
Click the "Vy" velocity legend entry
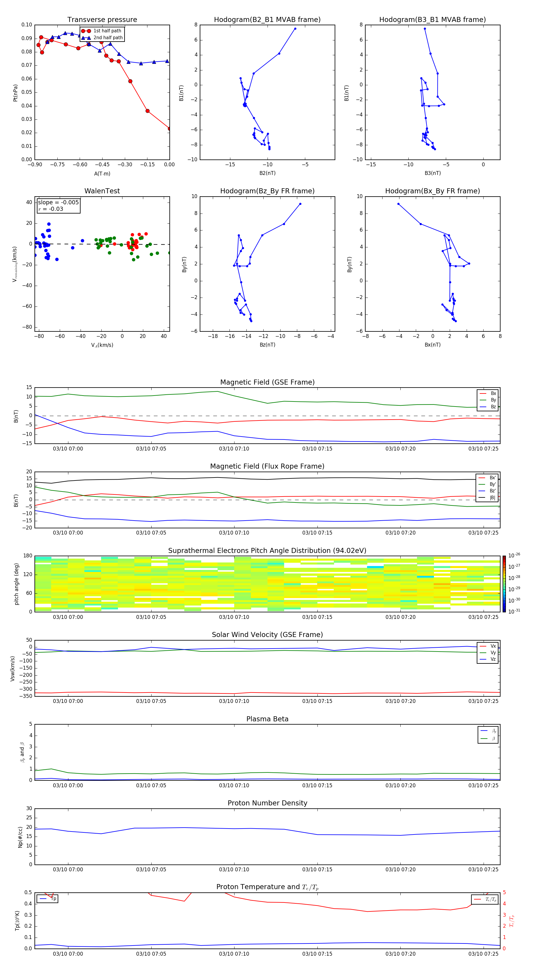[488, 652]
